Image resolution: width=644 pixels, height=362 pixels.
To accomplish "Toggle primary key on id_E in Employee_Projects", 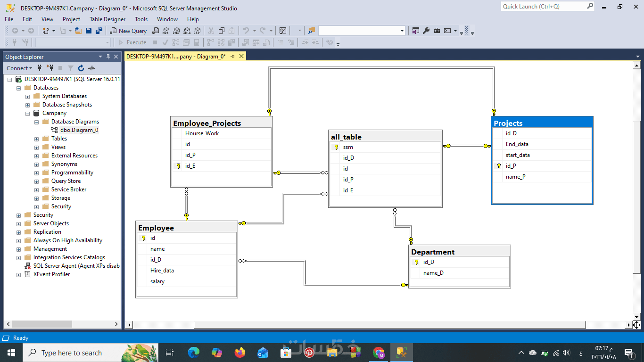I will (x=178, y=166).
